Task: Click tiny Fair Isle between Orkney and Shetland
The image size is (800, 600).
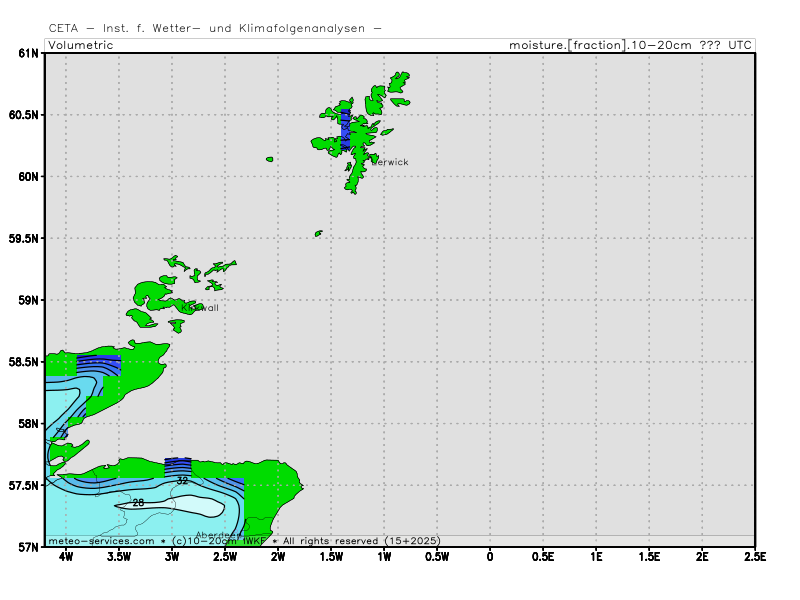Action: (318, 233)
